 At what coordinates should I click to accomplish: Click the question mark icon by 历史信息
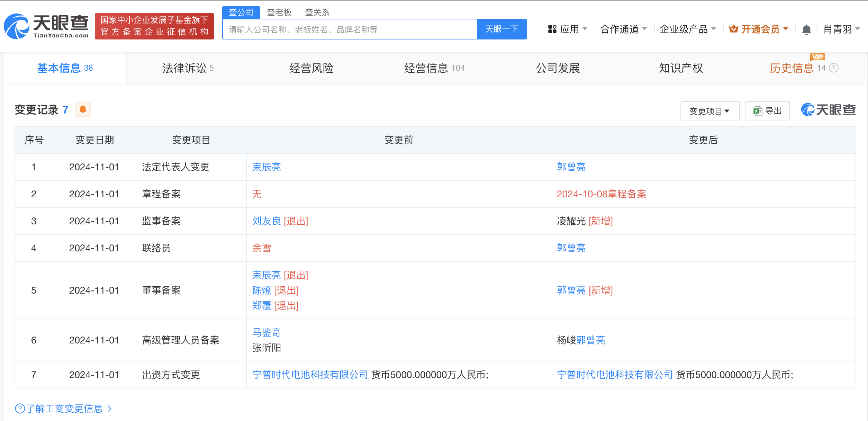point(834,68)
